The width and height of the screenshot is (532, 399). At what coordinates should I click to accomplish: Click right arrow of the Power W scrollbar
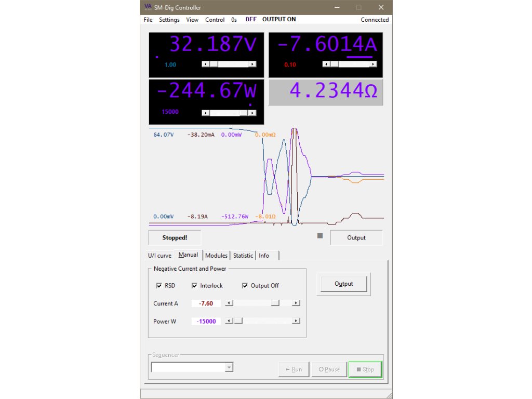tap(296, 321)
